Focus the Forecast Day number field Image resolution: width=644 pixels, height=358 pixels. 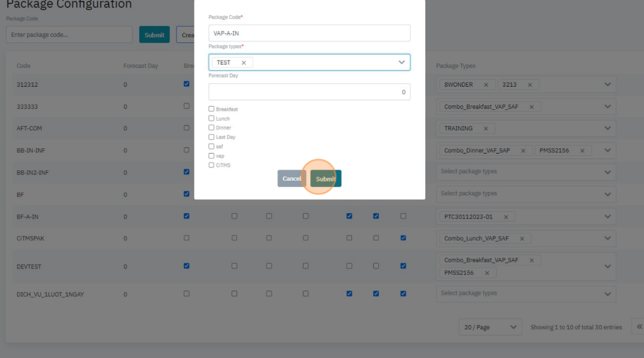309,92
